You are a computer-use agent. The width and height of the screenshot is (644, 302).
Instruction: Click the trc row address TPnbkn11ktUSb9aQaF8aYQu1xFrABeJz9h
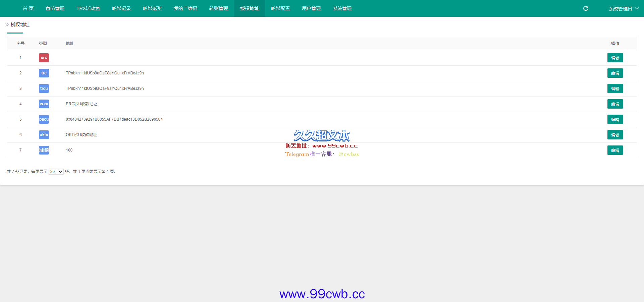pyautogui.click(x=105, y=73)
